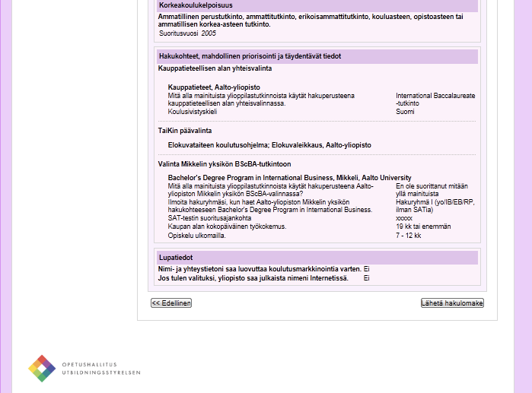This screenshot has width=532, height=393.
Task: Click the '7 - 12 kk' value
Action: point(409,236)
